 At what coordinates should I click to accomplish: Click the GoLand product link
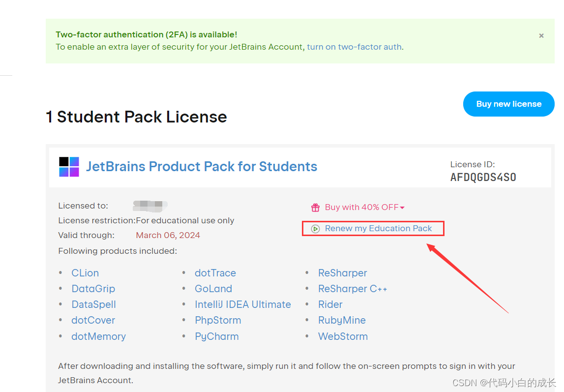pos(213,289)
